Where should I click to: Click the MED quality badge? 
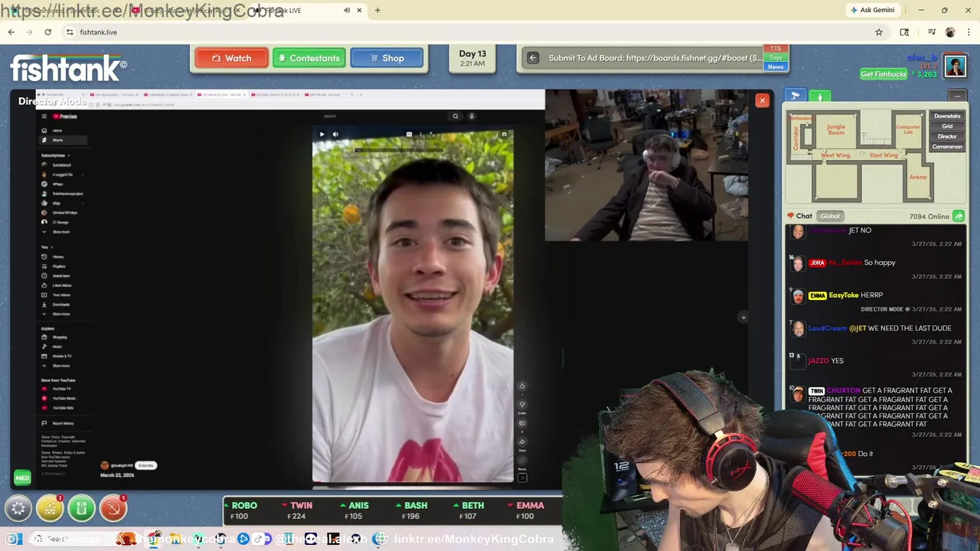point(22,478)
